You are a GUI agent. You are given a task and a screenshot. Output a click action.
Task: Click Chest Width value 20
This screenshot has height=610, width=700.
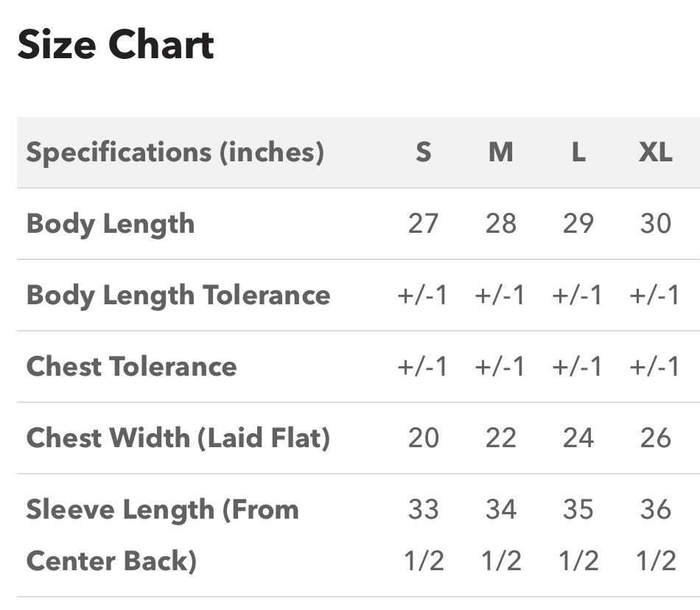pyautogui.click(x=423, y=438)
